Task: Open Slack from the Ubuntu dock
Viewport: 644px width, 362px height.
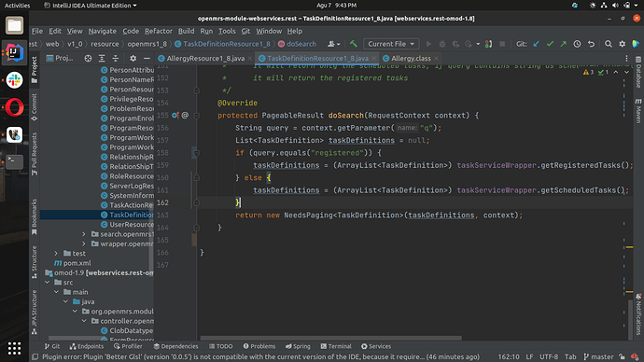Action: (14, 80)
